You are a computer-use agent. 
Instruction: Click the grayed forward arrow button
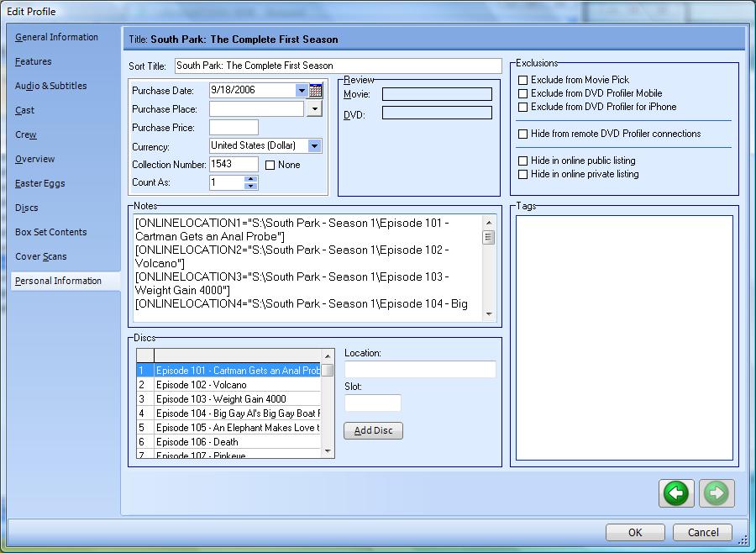[717, 493]
